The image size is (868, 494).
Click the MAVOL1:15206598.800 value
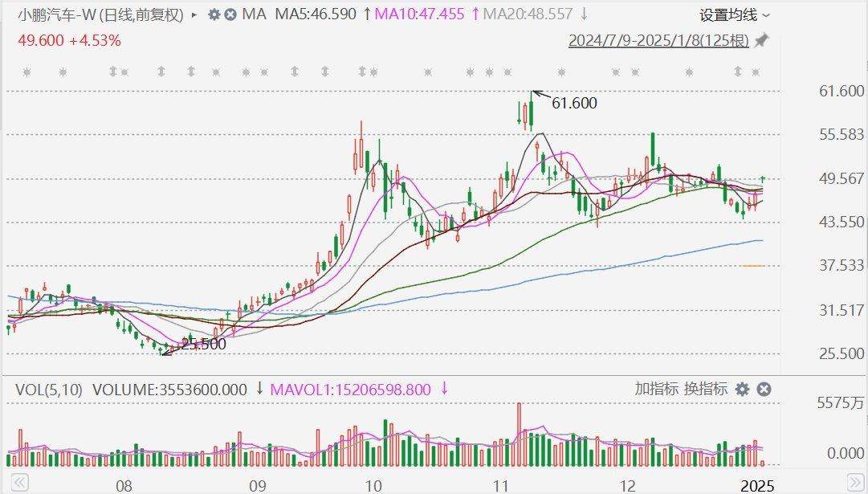350,390
